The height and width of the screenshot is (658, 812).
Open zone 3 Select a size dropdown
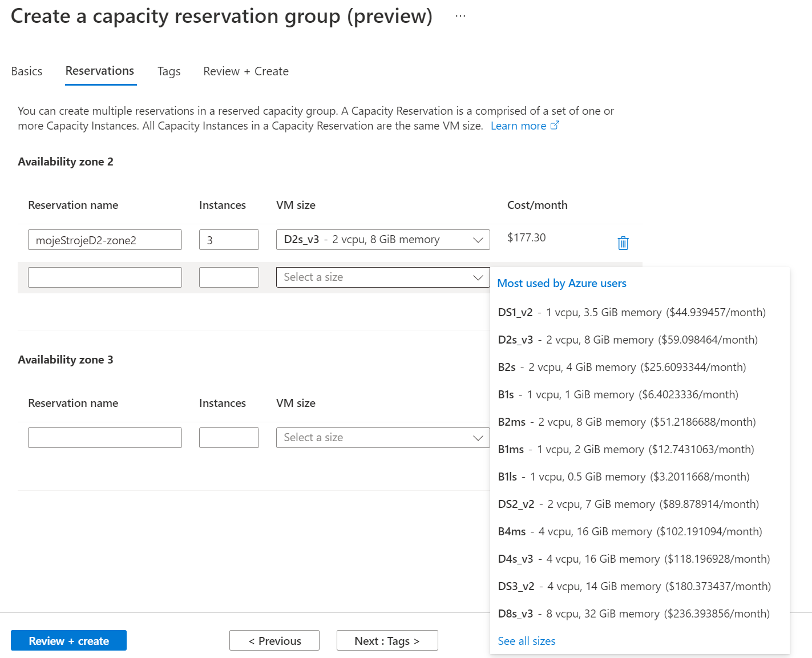[382, 438]
